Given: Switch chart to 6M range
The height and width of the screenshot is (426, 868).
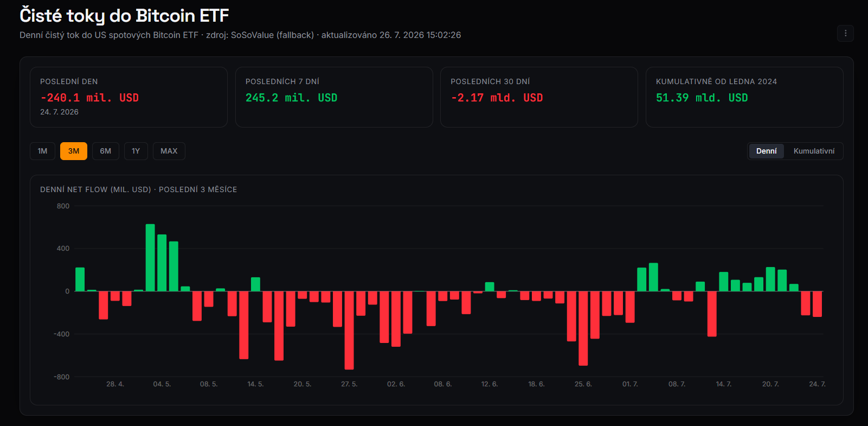Looking at the screenshot, I should (x=106, y=151).
